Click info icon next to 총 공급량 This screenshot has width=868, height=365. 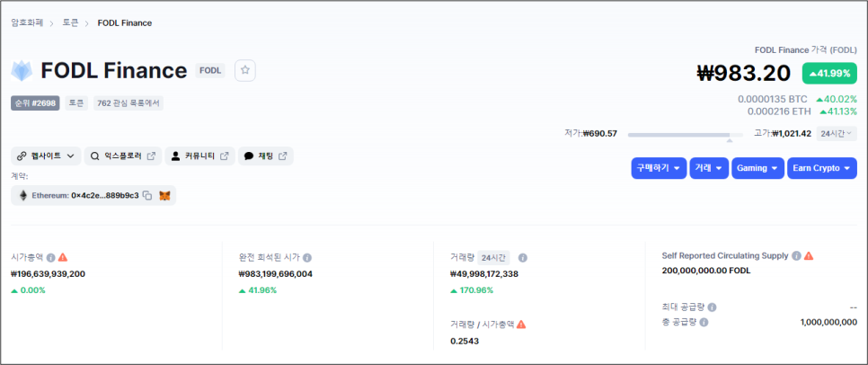click(x=704, y=322)
